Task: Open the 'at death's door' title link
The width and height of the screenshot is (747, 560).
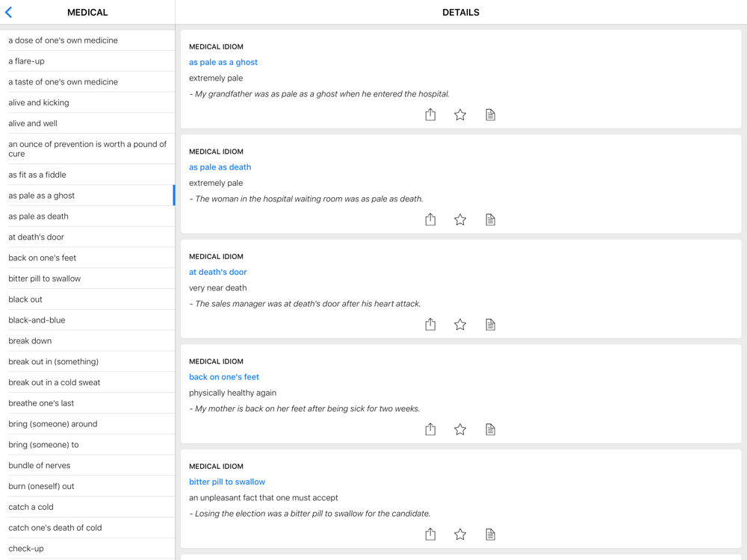Action: (217, 272)
